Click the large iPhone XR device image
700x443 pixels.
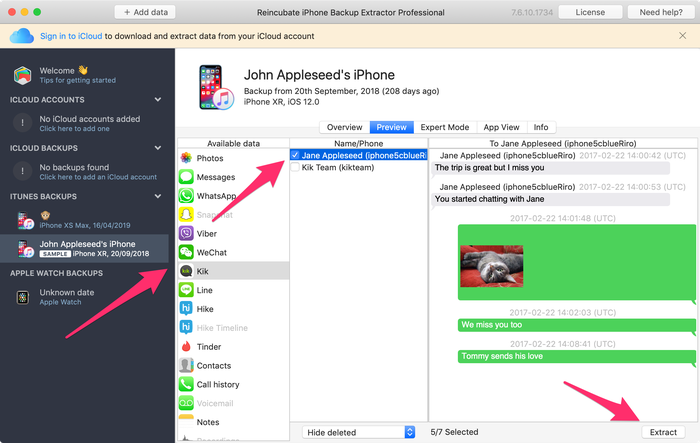[x=216, y=88]
